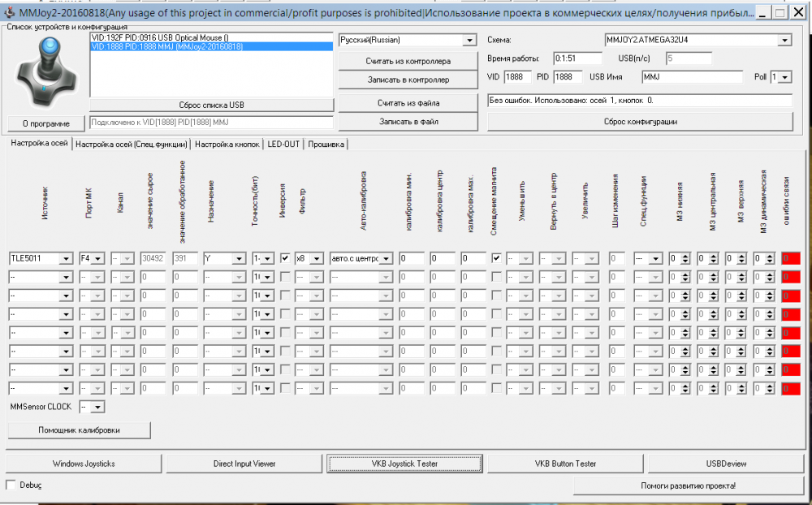Launch VKB Joystick Tester
Screen dimensions: 812x505
click(x=404, y=464)
